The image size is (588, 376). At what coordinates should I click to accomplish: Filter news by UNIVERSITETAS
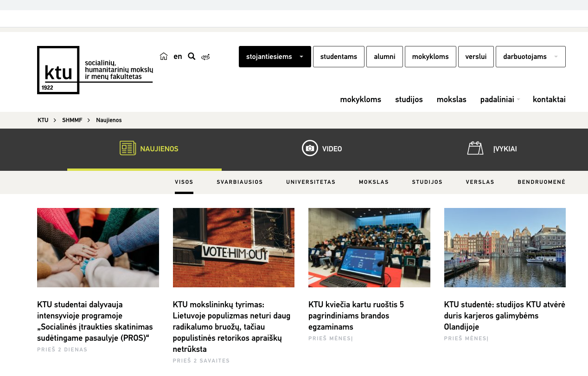311,182
